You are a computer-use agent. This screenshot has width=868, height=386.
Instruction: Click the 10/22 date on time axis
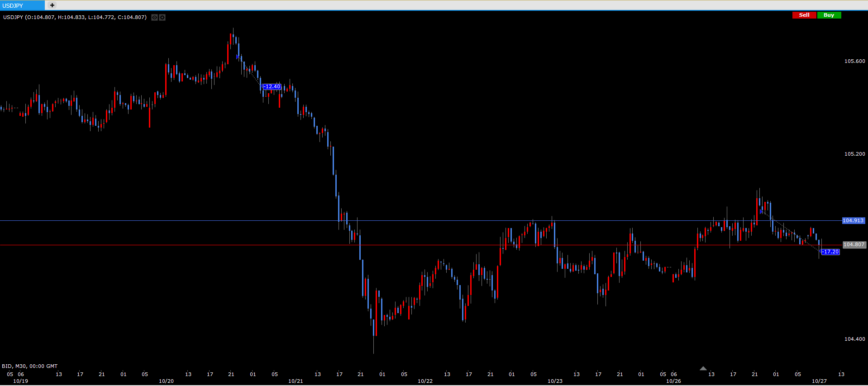click(425, 381)
